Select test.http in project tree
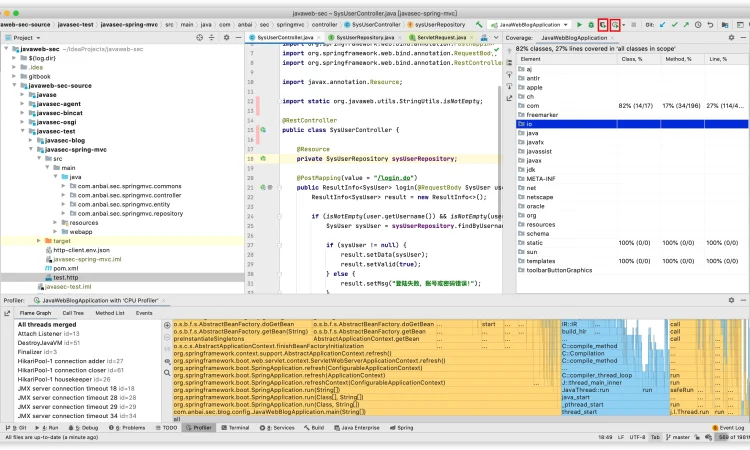The image size is (750, 450). [x=66, y=277]
